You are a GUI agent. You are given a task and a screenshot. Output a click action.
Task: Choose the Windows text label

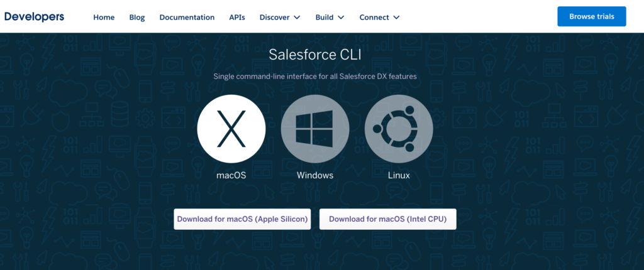(315, 175)
